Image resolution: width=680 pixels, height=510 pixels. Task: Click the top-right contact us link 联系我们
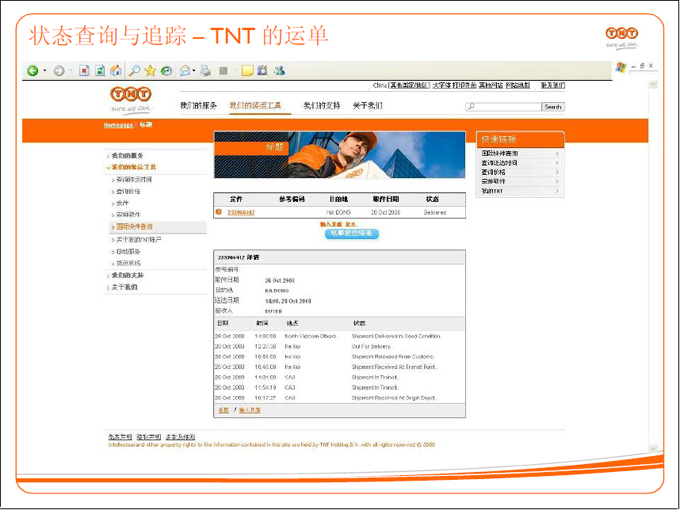[x=552, y=85]
